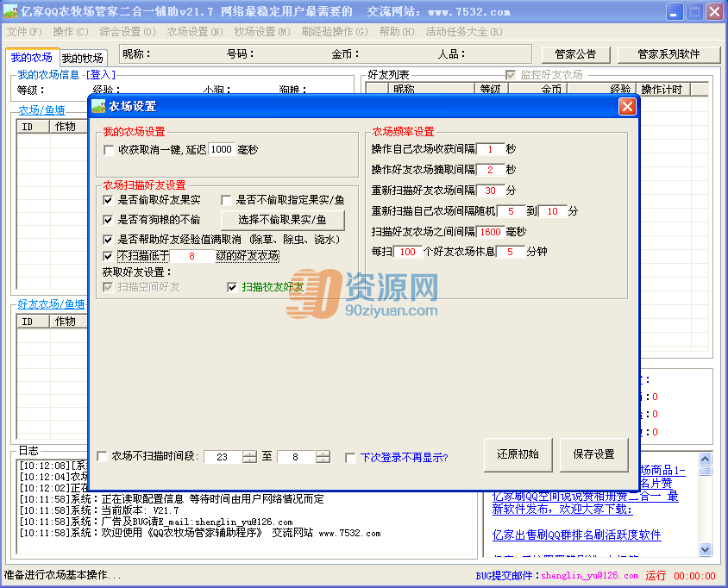Open the 综合设置(O) menu
The image size is (728, 588).
point(128,32)
